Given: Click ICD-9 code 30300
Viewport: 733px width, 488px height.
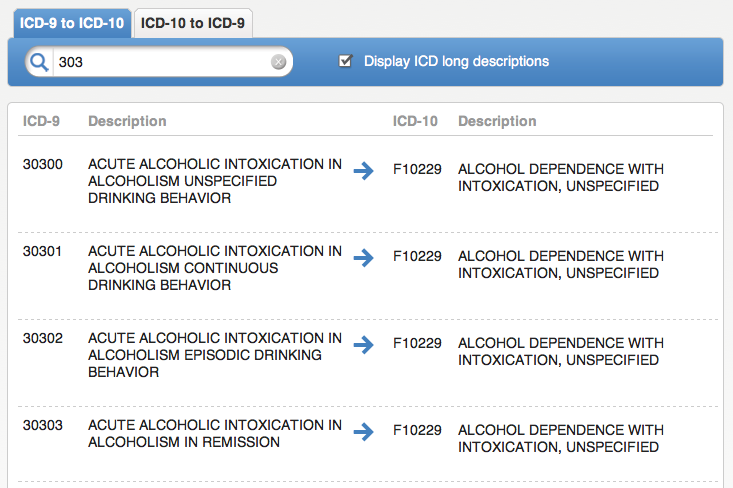Looking at the screenshot, I should pos(42,164).
